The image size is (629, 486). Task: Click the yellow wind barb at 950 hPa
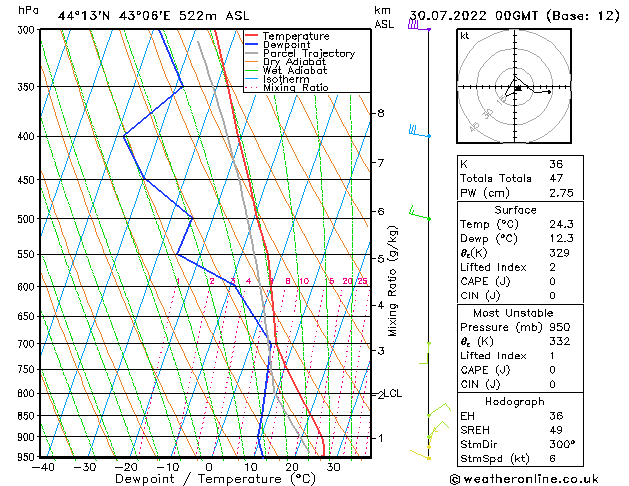click(420, 455)
